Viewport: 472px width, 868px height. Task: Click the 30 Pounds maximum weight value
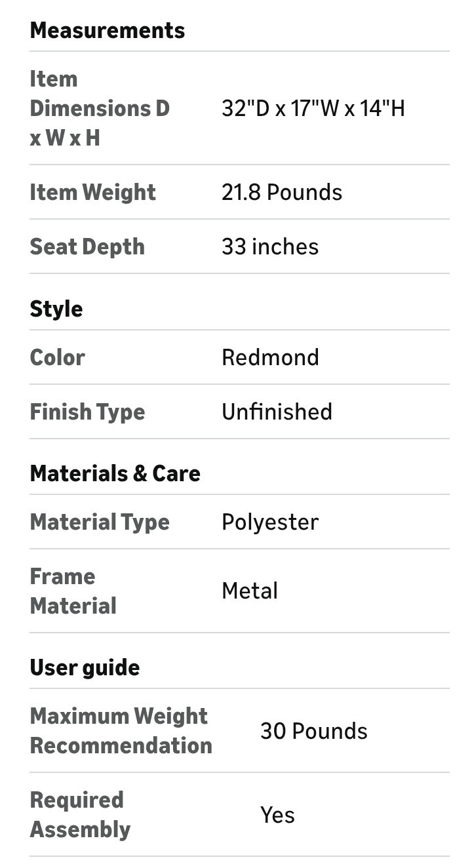coord(313,730)
